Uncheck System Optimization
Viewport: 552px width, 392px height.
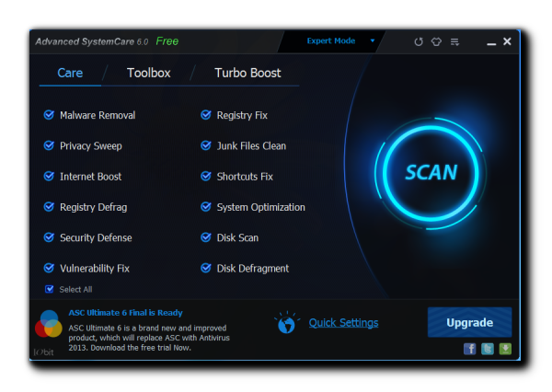coord(206,207)
